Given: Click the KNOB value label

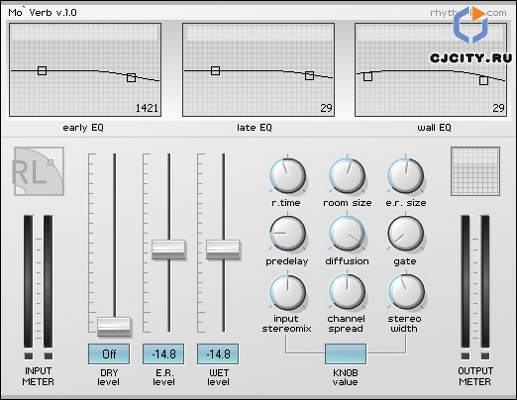Looking at the screenshot, I should coord(345,377).
